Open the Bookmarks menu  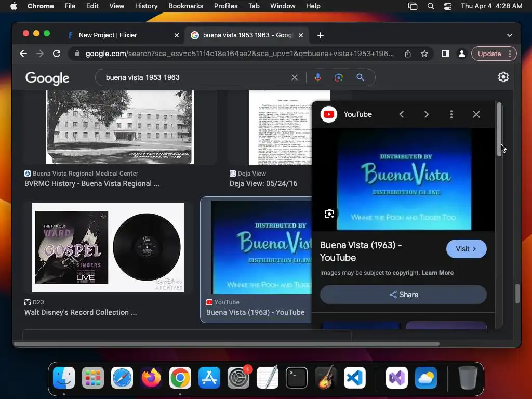tap(185, 6)
